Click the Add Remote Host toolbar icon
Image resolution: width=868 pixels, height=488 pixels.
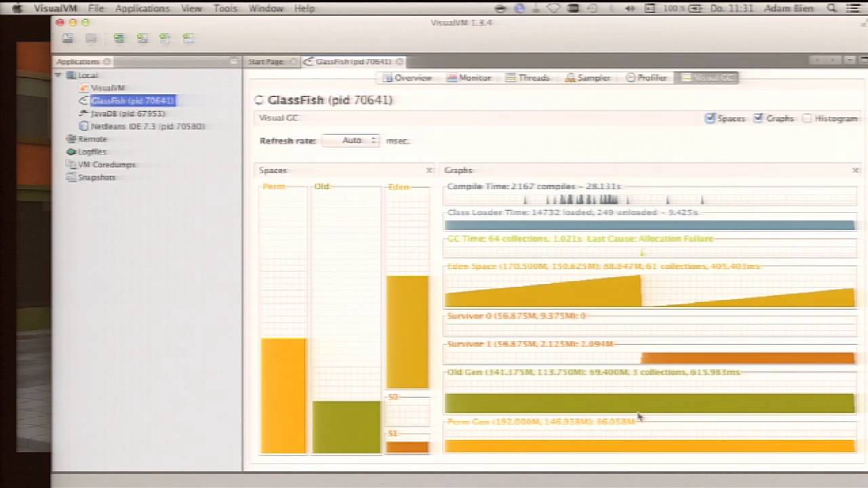click(x=142, y=39)
